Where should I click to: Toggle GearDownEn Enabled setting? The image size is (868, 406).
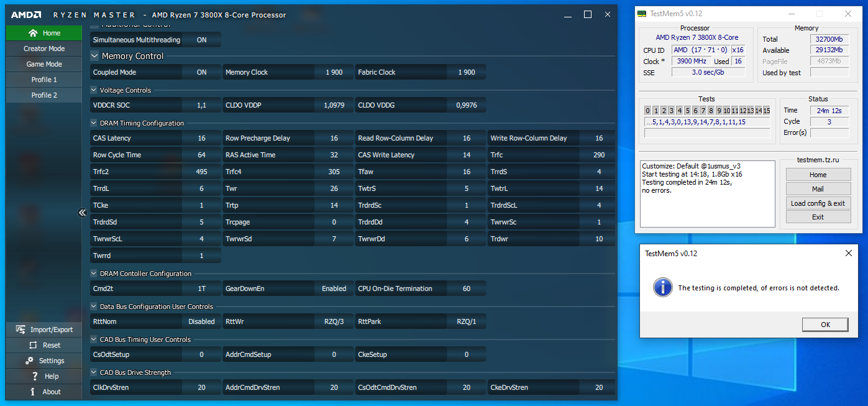point(334,288)
